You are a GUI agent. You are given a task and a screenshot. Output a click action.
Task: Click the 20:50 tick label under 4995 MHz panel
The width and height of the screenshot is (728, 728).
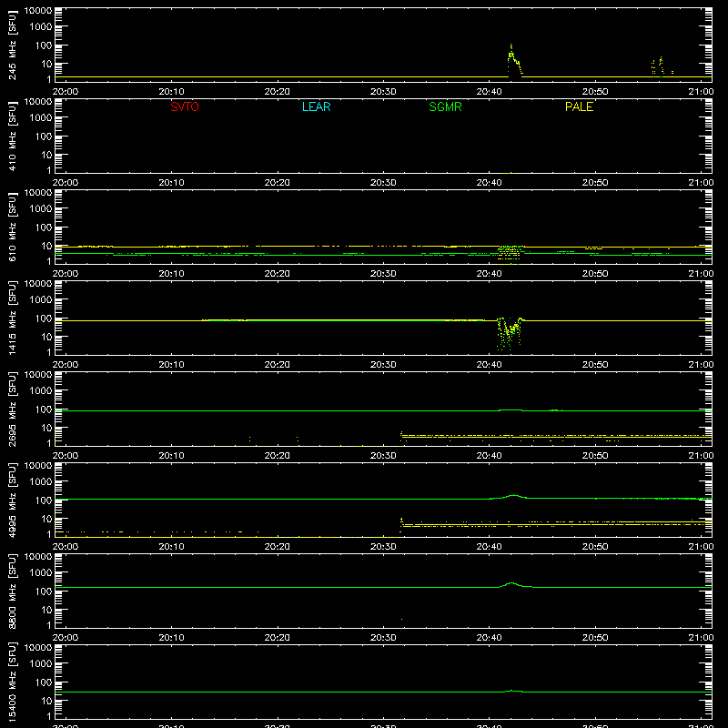[595, 547]
